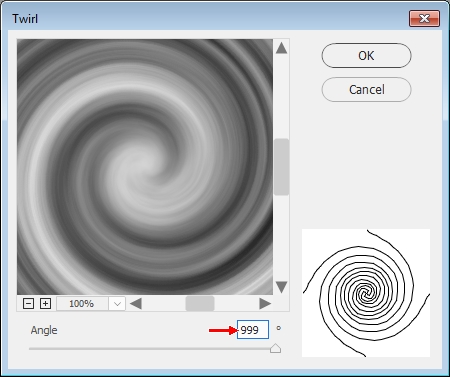Click the preview scroll left arrow
The image size is (450, 377).
click(136, 304)
